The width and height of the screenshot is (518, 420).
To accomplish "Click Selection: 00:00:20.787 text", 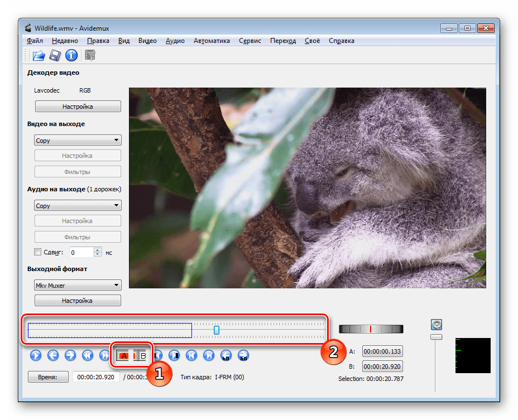I will 371,379.
